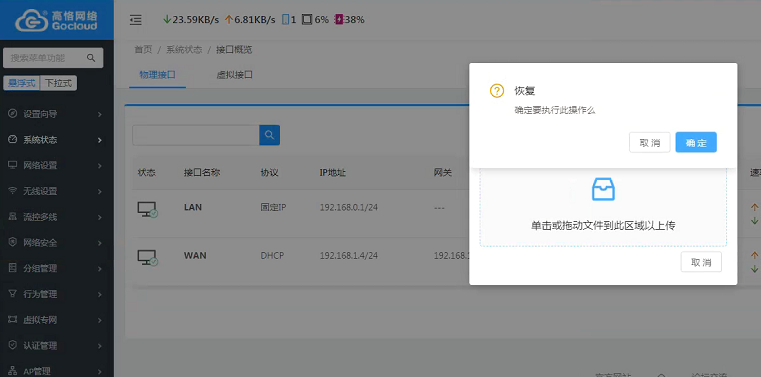This screenshot has width=761, height=377.
Task: Click the Gocloud logo
Action: [x=56, y=20]
